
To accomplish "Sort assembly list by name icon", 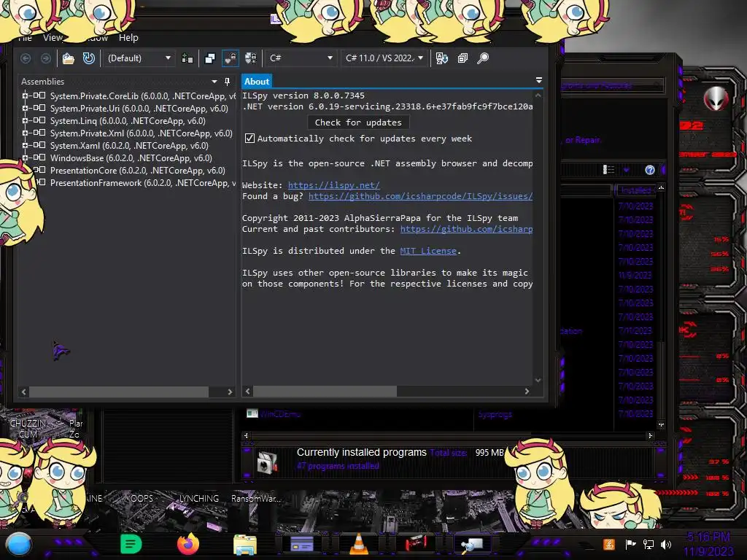I will click(x=441, y=58).
